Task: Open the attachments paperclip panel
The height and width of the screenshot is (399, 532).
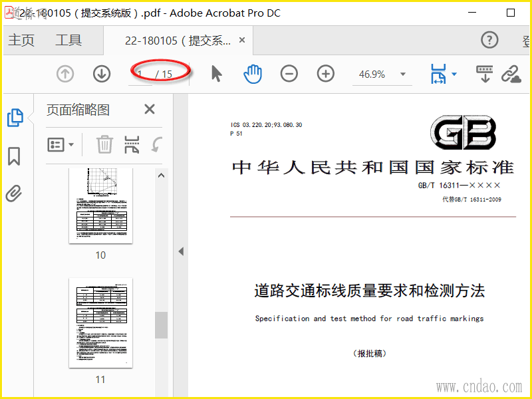Action: [14, 194]
